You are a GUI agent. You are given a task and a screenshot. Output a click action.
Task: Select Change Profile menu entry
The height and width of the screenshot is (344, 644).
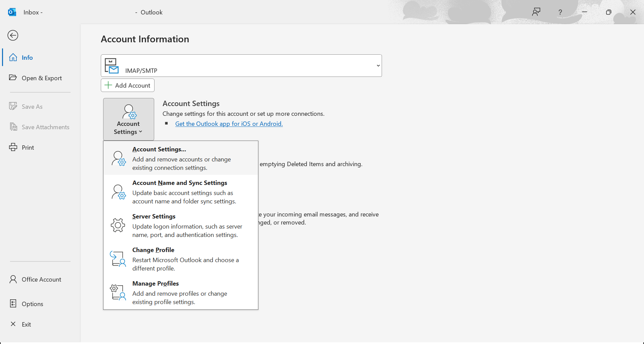coord(181,259)
